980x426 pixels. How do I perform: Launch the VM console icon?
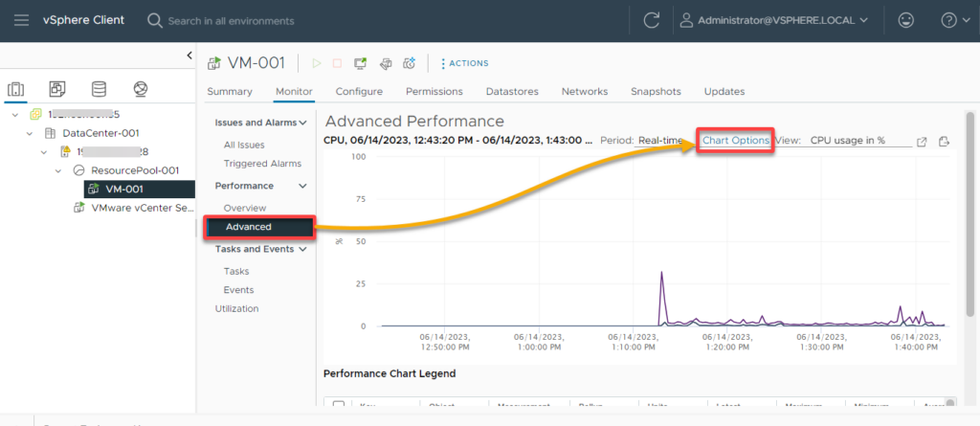click(x=361, y=63)
